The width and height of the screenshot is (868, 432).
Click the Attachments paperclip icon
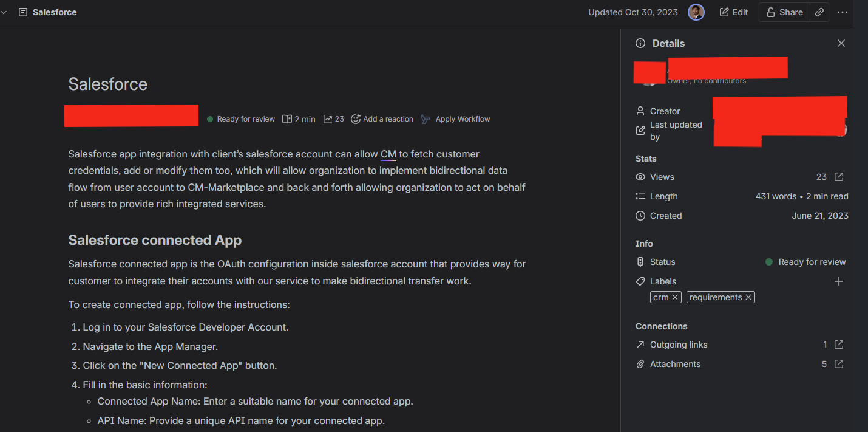pyautogui.click(x=640, y=364)
